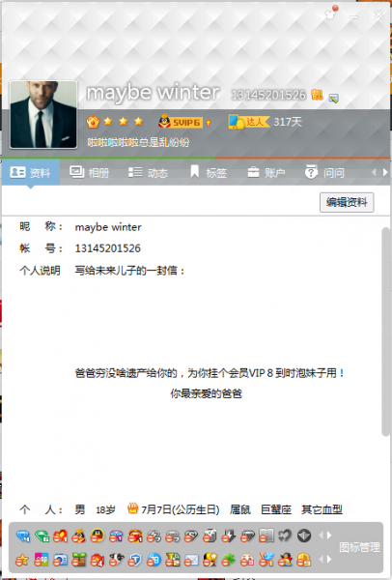The height and width of the screenshot is (580, 392).
Task: Page bottom icon row right
Action: [329, 560]
